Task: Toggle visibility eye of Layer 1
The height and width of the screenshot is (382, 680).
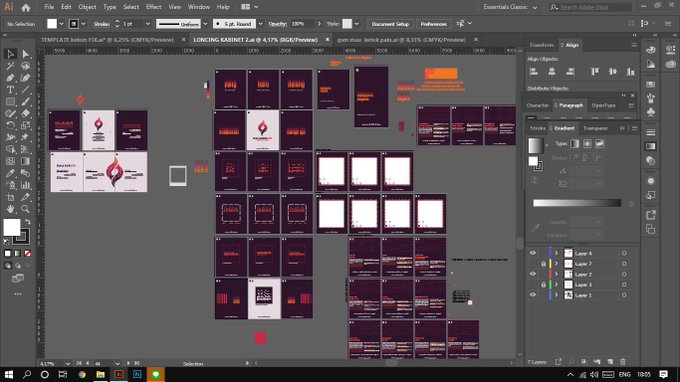Action: tap(533, 295)
